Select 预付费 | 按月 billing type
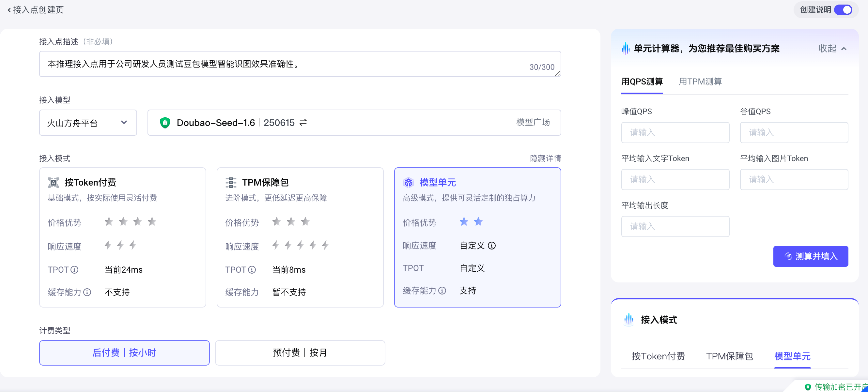The image size is (868, 392). (x=300, y=353)
